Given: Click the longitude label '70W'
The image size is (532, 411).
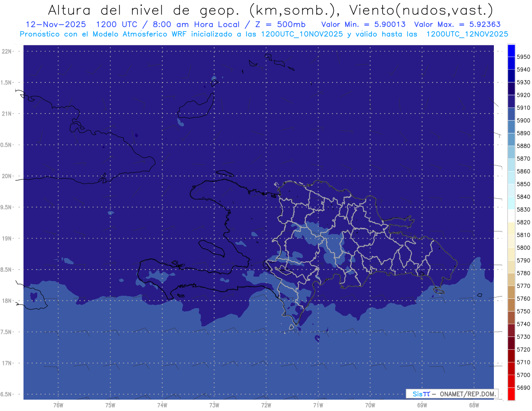Looking at the screenshot, I should pyautogui.click(x=370, y=405).
